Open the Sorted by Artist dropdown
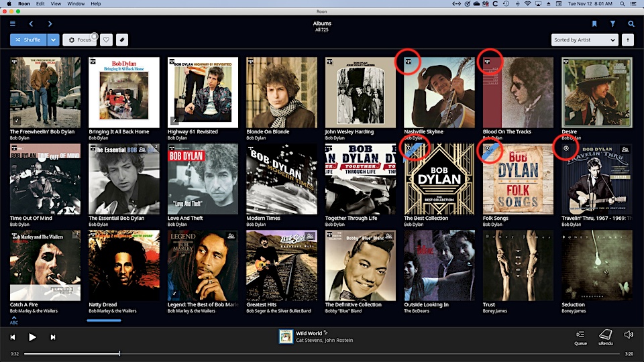Screen dimensions: 644x362 click(x=584, y=40)
